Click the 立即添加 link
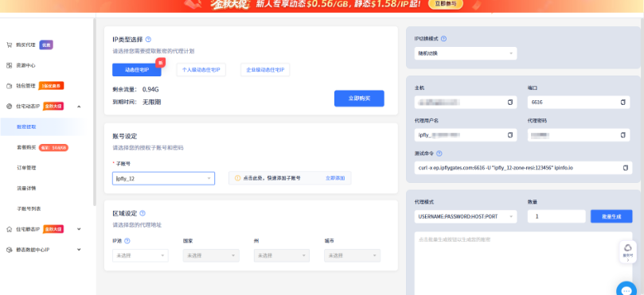 (x=335, y=178)
